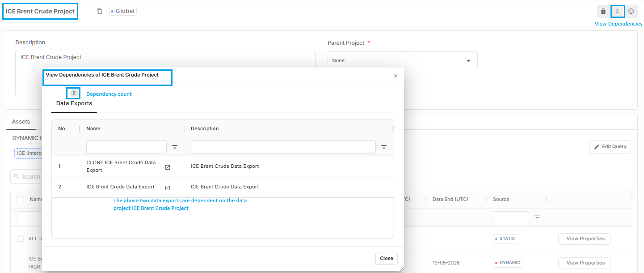Screen dimensions: 644x273
Task: Click the Global tag chip
Action: click(x=123, y=11)
